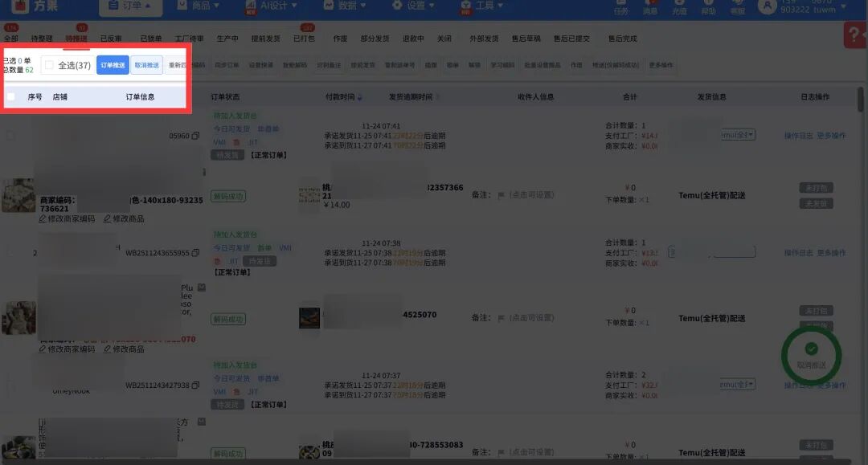This screenshot has height=465, width=868.
Task: Switch to 待整理 tab
Action: [x=42, y=39]
